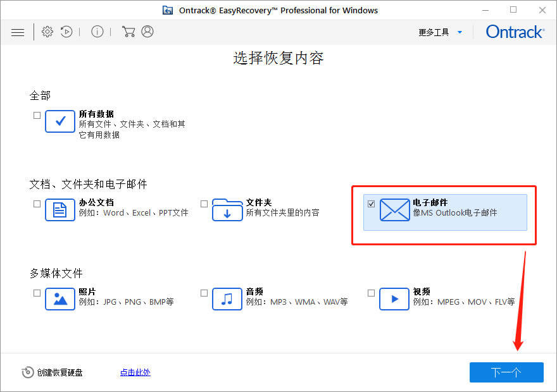557x392 pixels.
Task: Open the user account icon
Action: coord(147,32)
